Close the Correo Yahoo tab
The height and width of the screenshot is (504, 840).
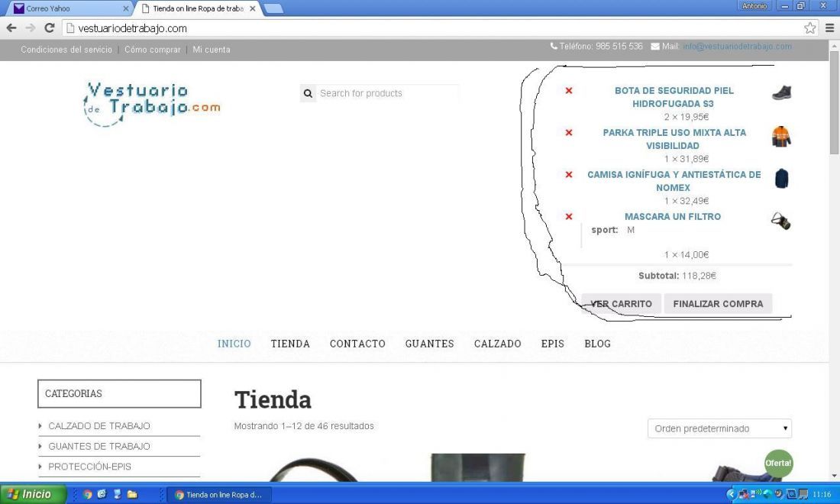pos(126,8)
